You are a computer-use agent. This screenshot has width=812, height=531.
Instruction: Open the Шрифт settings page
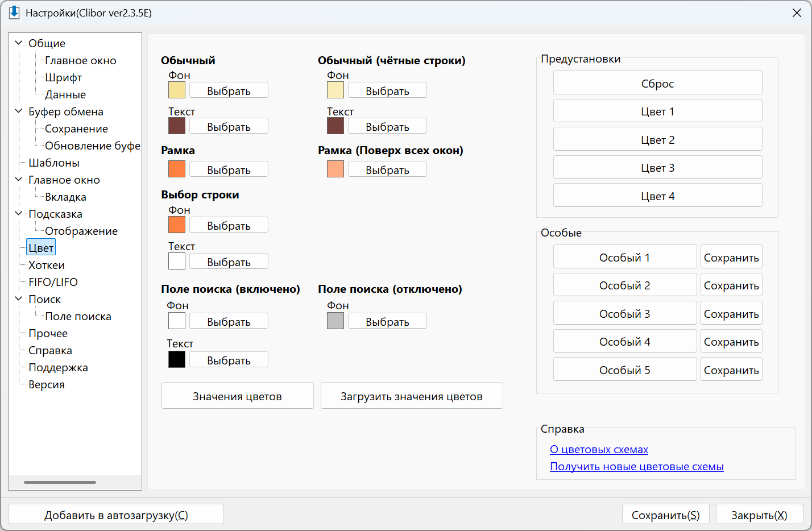(x=64, y=77)
